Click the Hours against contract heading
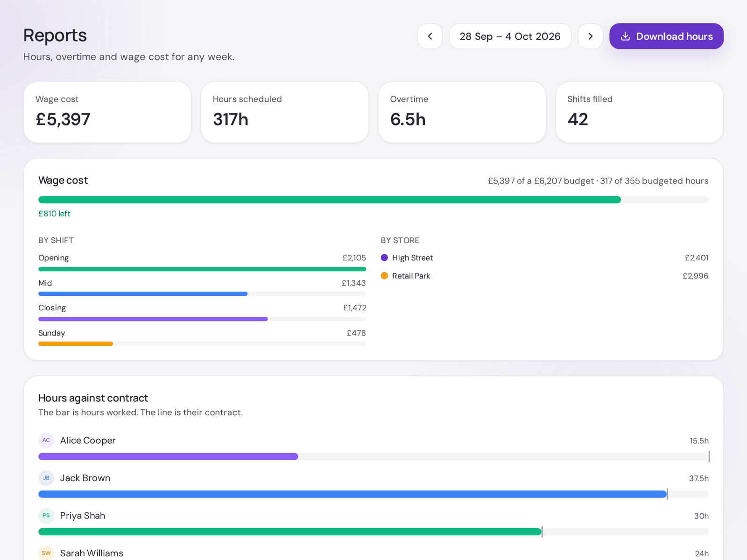 (x=93, y=398)
